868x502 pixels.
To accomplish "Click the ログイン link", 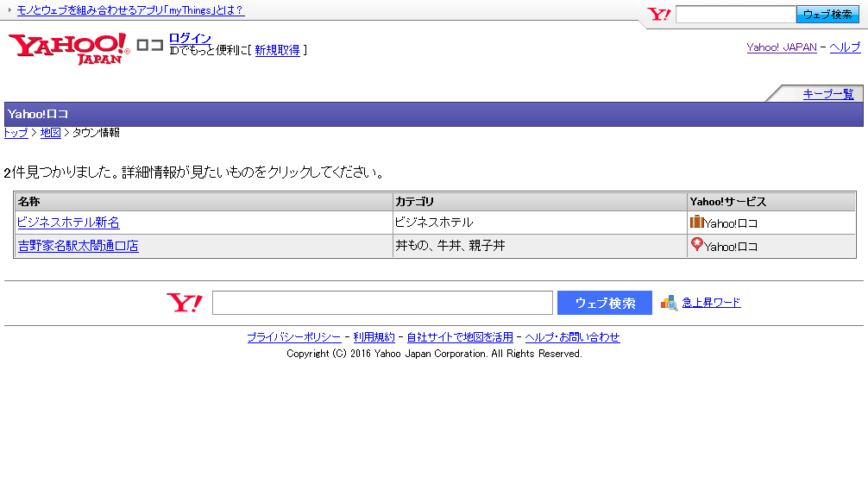I will [x=190, y=38].
